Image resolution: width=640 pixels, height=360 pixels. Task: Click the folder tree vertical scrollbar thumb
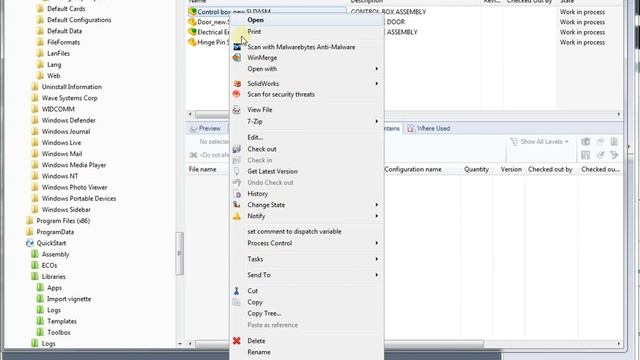click(x=180, y=253)
